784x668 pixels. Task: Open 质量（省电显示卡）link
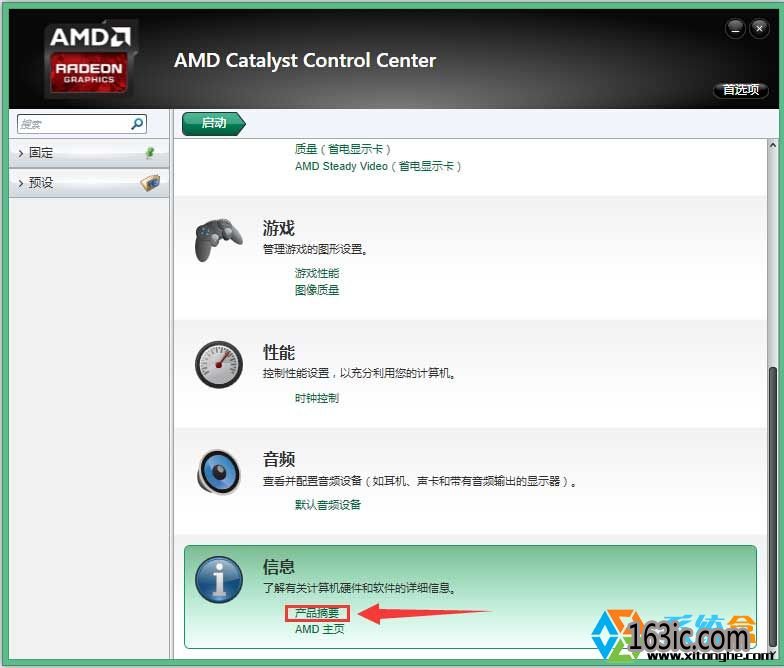tap(342, 149)
